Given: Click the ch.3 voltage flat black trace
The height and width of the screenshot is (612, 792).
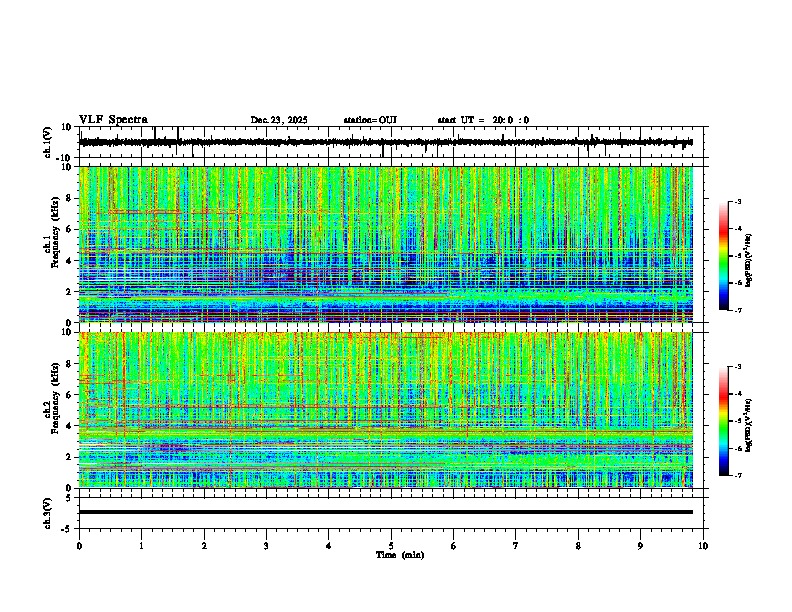Looking at the screenshot, I should [x=386, y=512].
